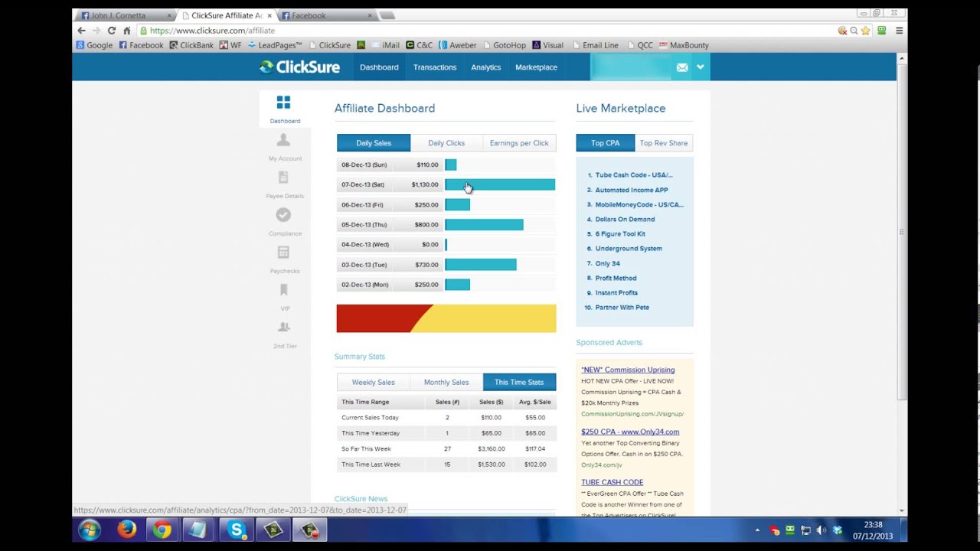Viewport: 980px width, 551px height.
Task: Open Payee Details document icon
Action: click(x=283, y=177)
